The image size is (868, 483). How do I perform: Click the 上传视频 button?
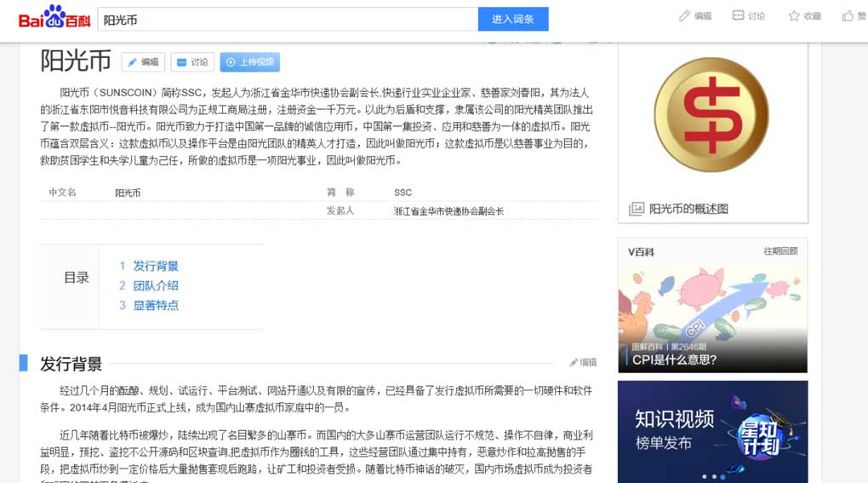click(249, 62)
